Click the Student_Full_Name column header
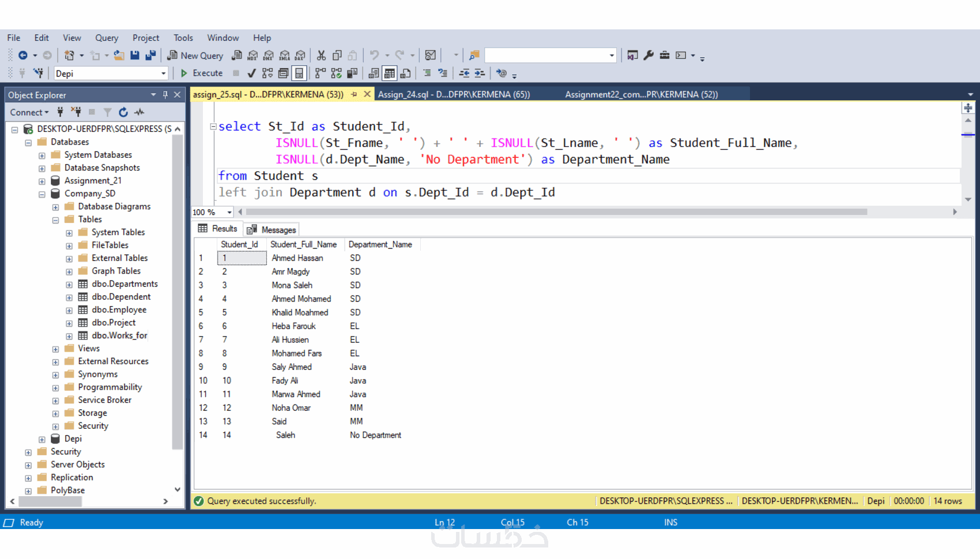 coord(304,244)
